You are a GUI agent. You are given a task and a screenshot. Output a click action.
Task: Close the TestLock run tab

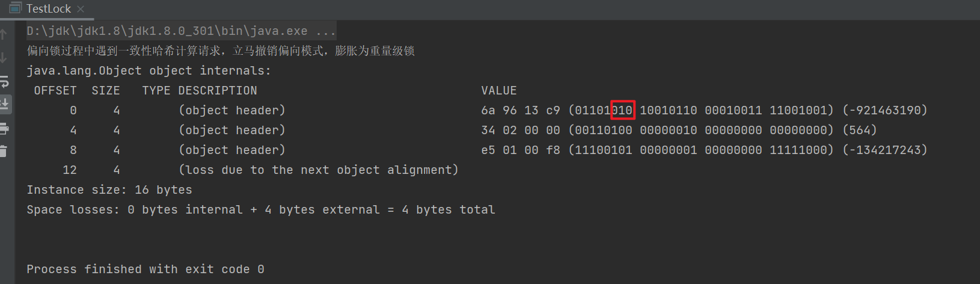(81, 9)
